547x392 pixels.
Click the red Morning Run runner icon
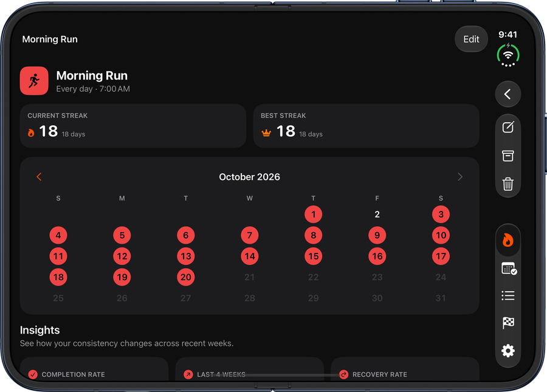pyautogui.click(x=34, y=81)
